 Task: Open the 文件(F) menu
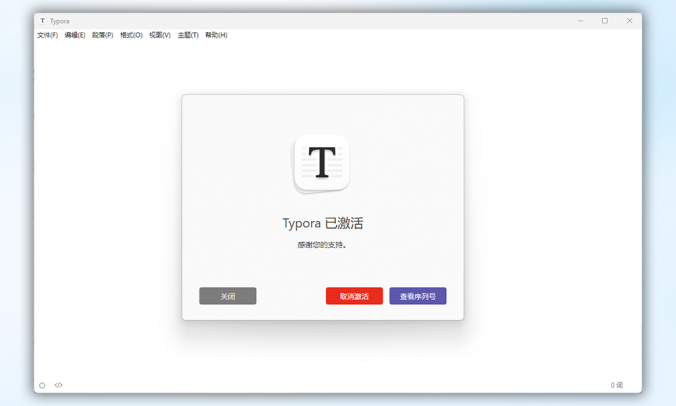(x=47, y=35)
